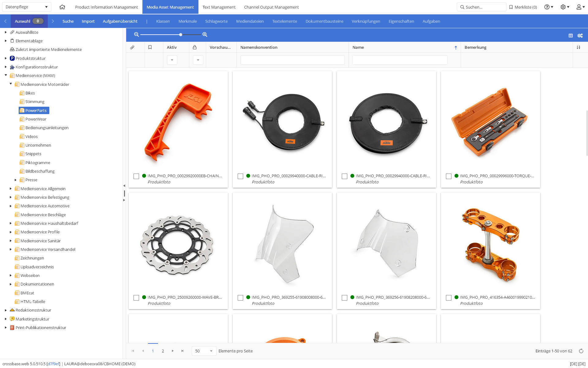Image resolution: width=588 pixels, height=368 pixels.
Task: Switch to Text Management tab
Action: (219, 7)
